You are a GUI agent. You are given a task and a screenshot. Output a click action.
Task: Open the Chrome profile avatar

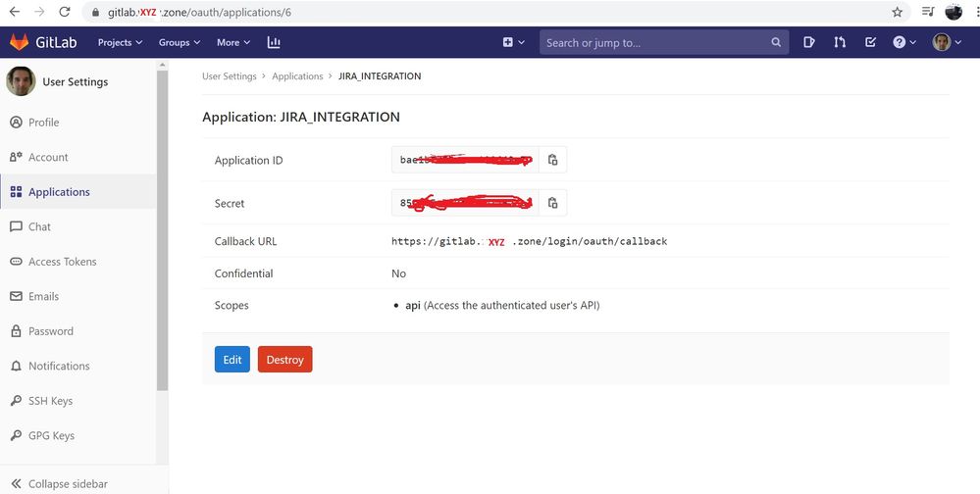[x=954, y=11]
